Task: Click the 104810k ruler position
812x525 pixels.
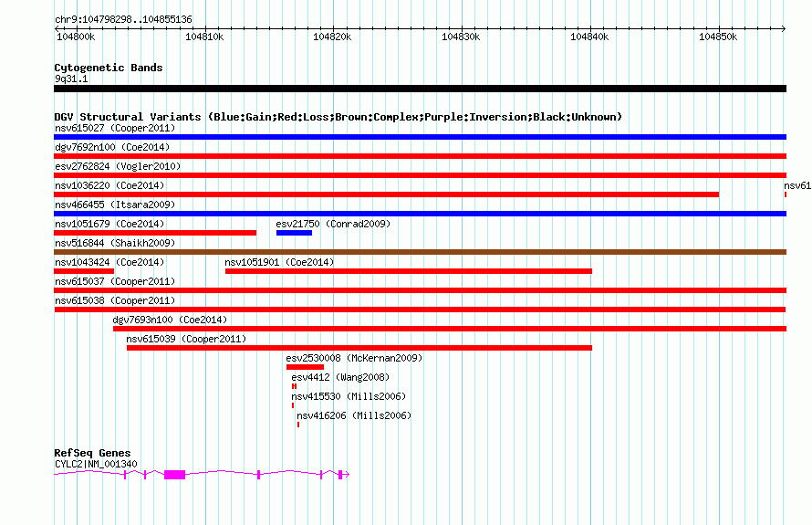Action: [204, 37]
